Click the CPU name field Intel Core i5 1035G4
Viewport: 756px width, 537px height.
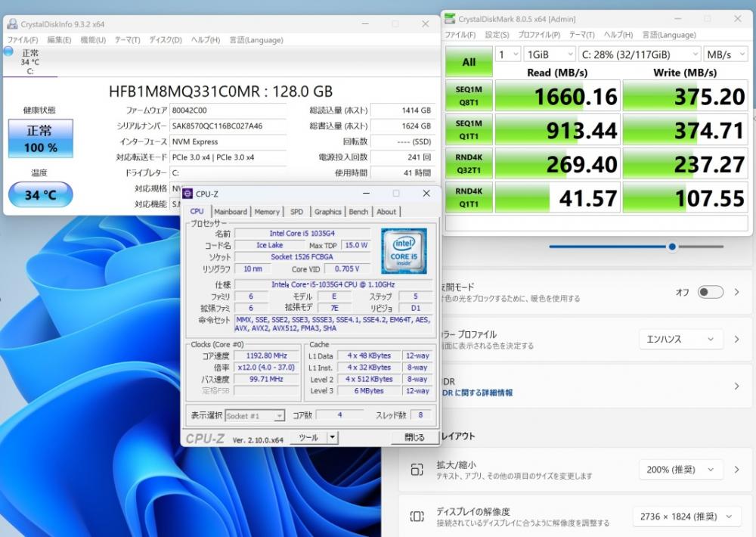pos(302,233)
